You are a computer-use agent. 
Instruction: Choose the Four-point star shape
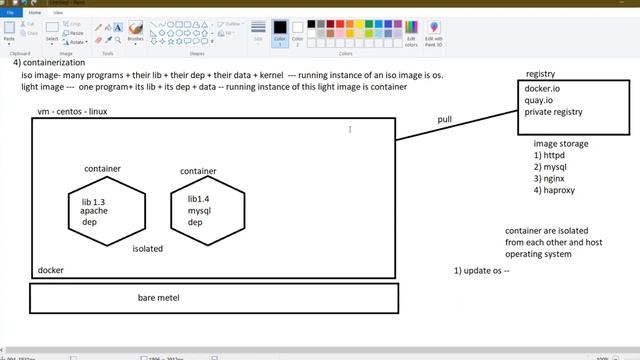[162, 41]
